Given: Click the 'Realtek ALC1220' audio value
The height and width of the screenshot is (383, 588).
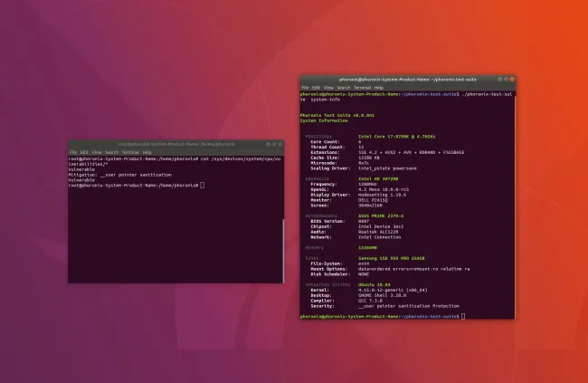Looking at the screenshot, I should [x=378, y=232].
